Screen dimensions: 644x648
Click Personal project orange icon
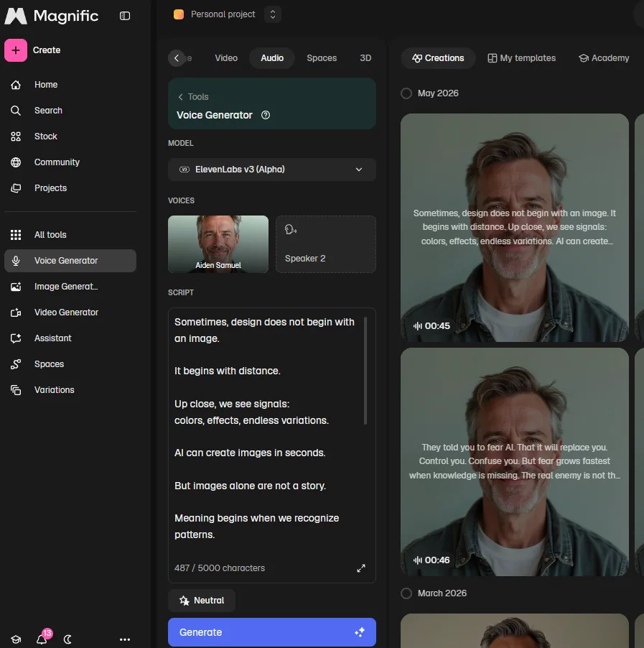pyautogui.click(x=179, y=14)
